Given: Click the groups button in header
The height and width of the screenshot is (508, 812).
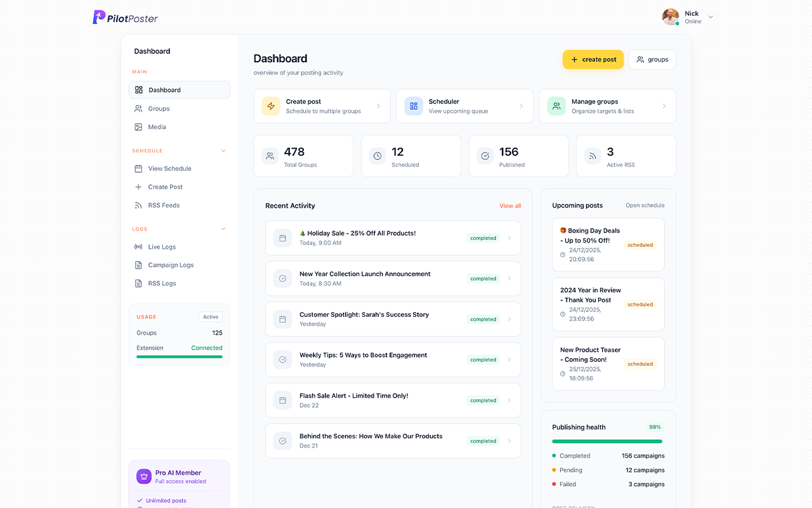Looking at the screenshot, I should pos(652,60).
